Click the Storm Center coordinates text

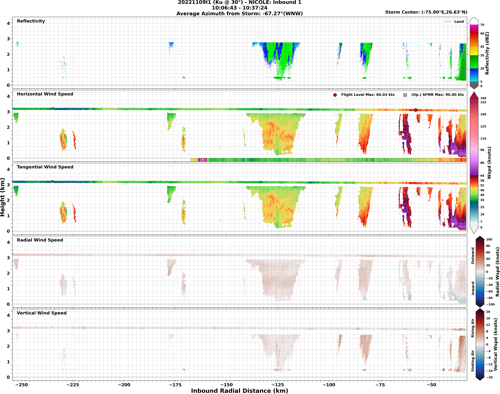point(426,12)
